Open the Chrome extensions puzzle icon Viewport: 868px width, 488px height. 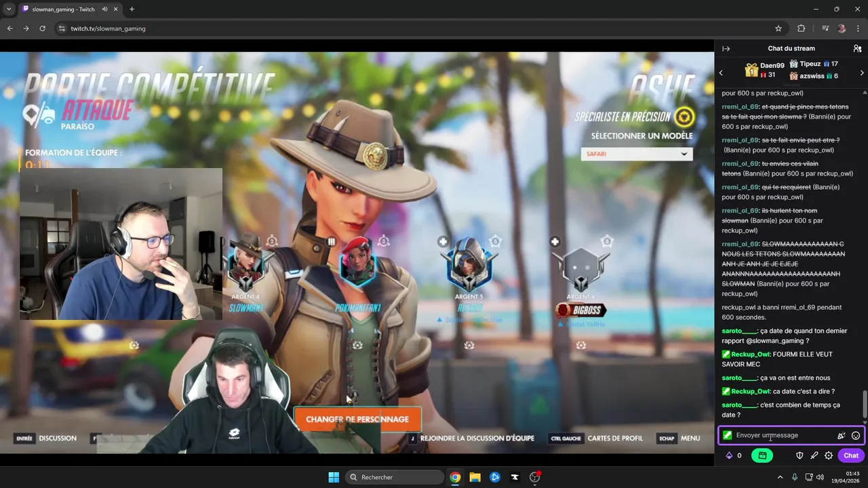tap(802, 28)
